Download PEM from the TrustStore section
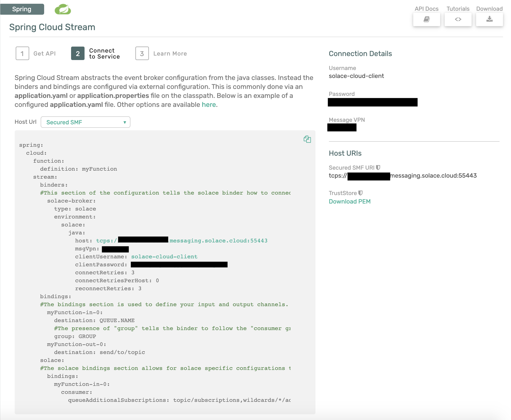This screenshot has height=420, width=511. tap(350, 201)
